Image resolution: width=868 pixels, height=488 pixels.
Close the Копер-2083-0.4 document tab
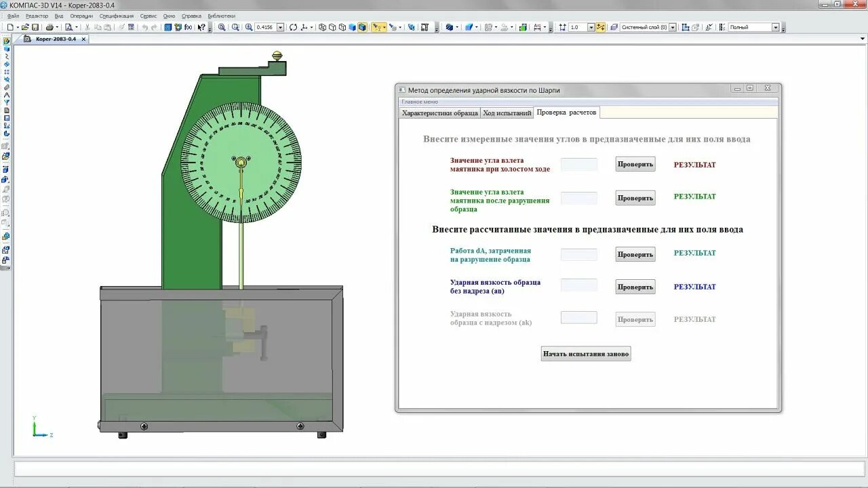(83, 39)
